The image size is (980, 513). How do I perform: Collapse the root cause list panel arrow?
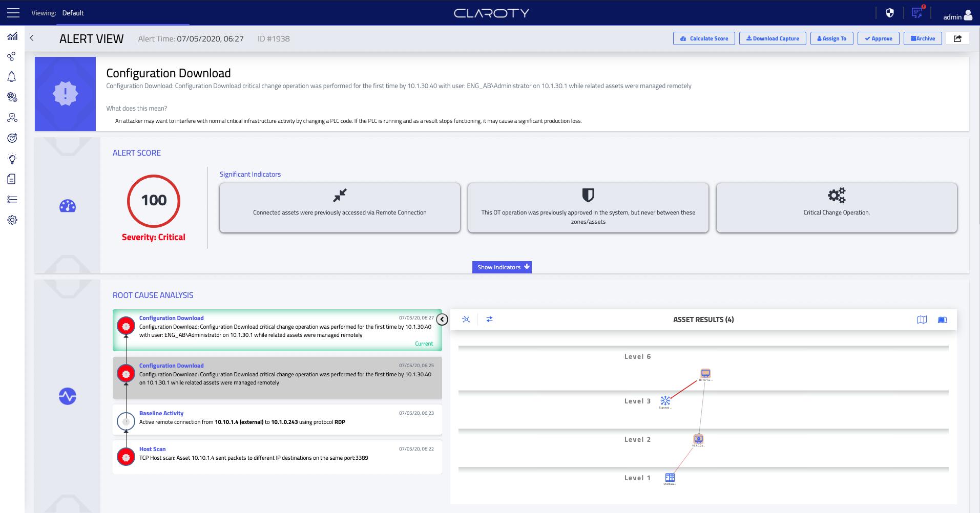(x=442, y=319)
